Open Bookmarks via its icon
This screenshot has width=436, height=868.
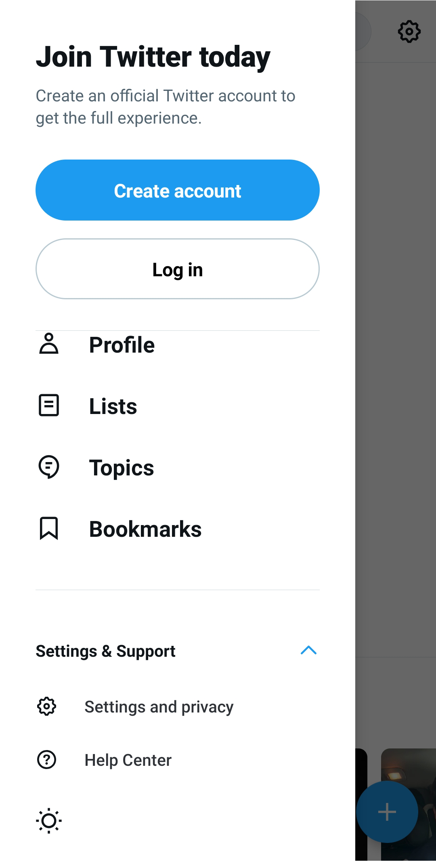click(49, 529)
